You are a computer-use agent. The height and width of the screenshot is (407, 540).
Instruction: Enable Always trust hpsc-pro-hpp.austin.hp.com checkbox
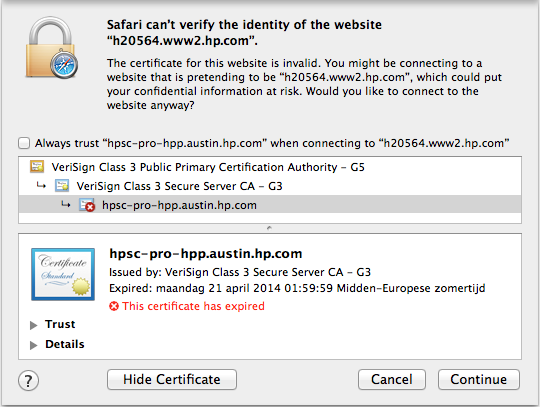click(x=24, y=143)
